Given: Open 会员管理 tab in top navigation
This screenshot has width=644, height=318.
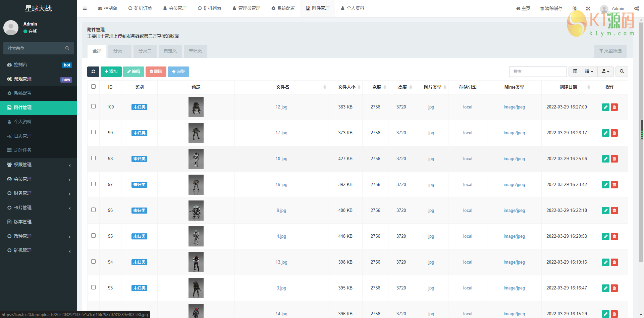Looking at the screenshot, I should (175, 8).
